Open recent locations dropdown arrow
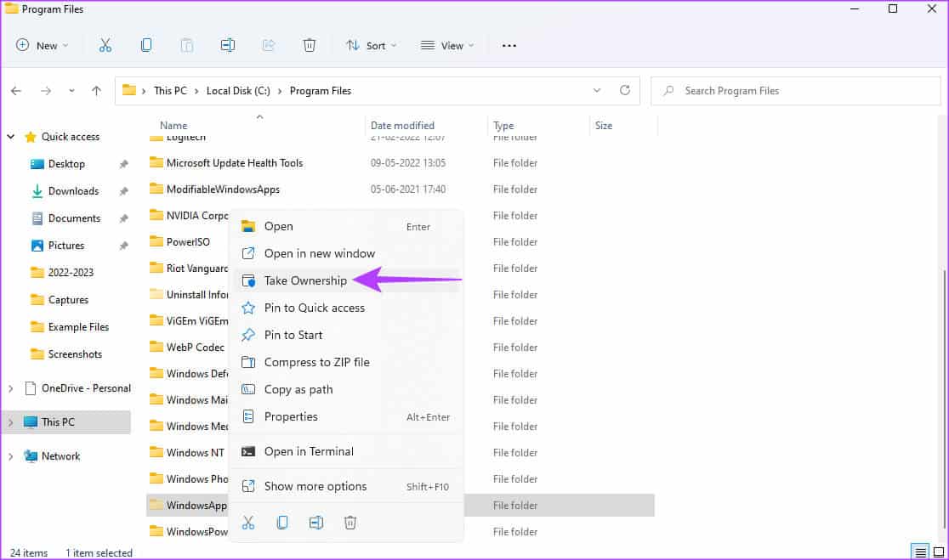Image resolution: width=949 pixels, height=560 pixels. (x=71, y=91)
